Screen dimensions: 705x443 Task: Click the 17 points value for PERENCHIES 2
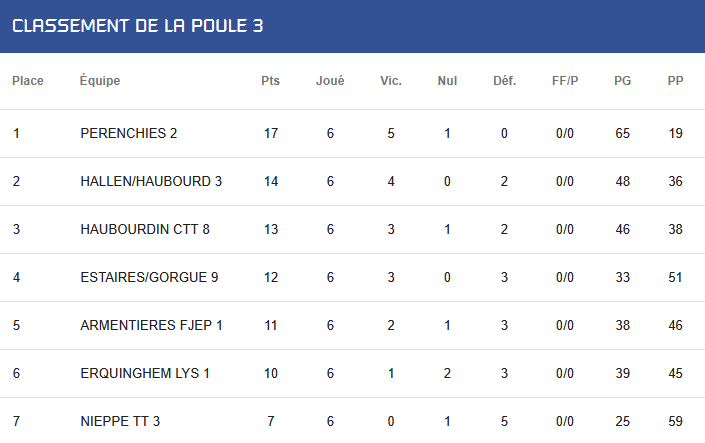[x=271, y=134]
